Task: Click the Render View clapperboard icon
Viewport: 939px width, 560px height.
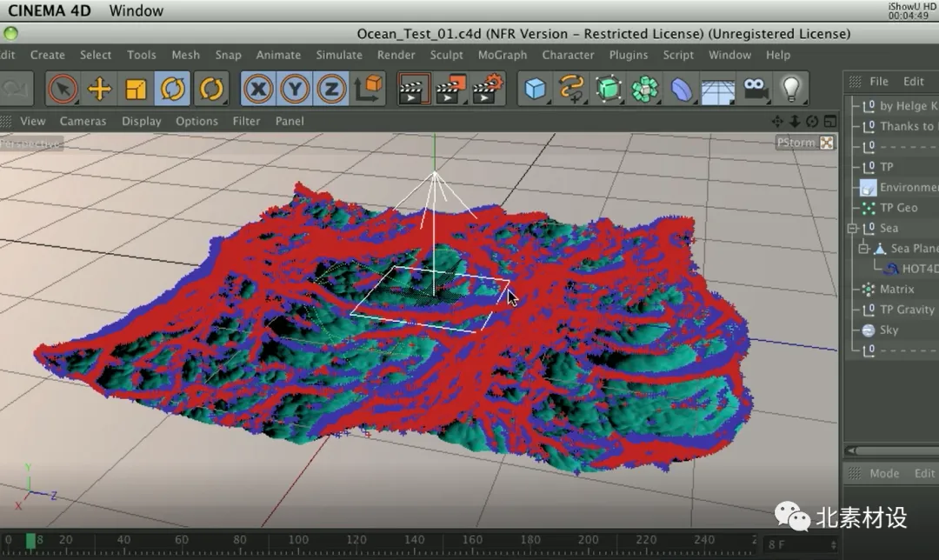Action: pos(414,90)
